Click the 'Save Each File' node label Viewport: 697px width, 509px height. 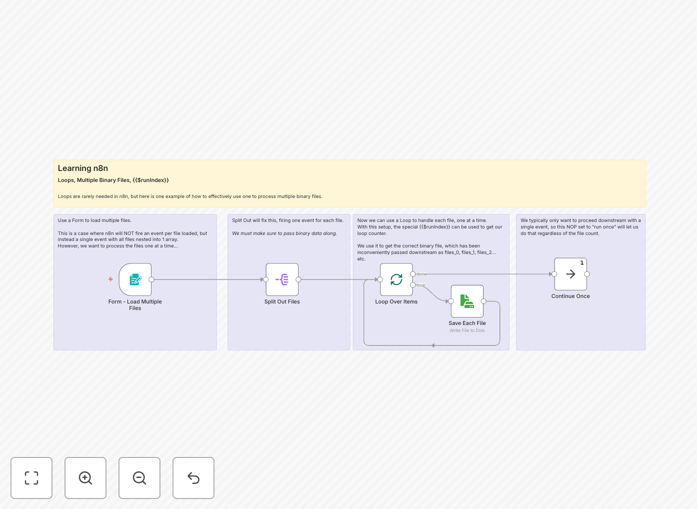[x=467, y=323]
